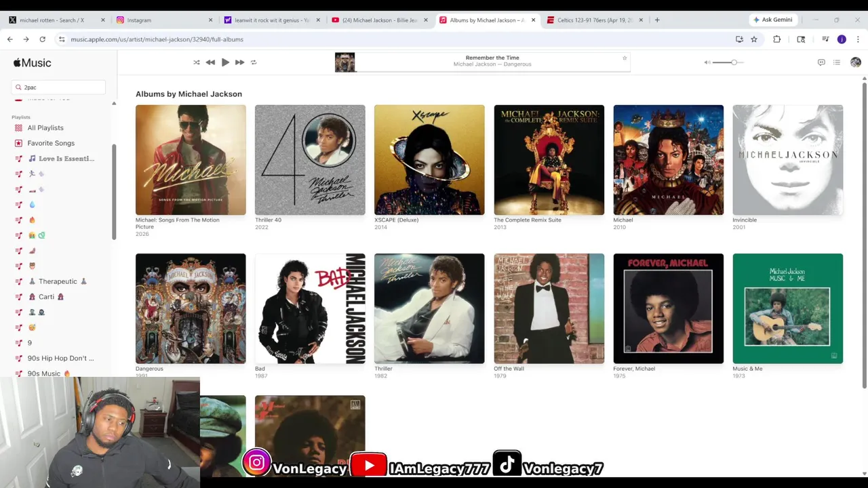Open the Love Is Essenti... playlist
The height and width of the screenshot is (488, 868).
click(x=61, y=159)
